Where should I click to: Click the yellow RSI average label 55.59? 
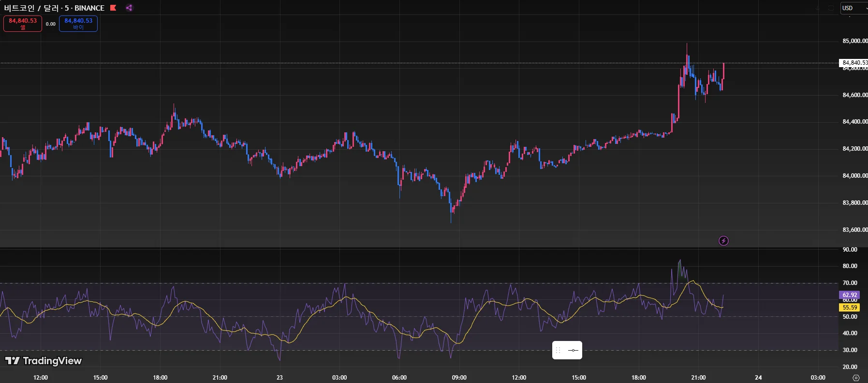(850, 307)
